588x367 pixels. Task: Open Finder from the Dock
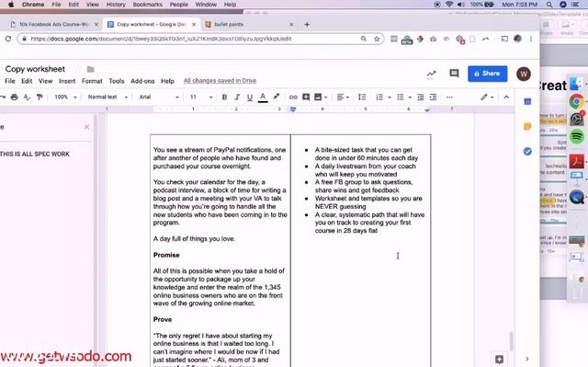click(x=576, y=84)
